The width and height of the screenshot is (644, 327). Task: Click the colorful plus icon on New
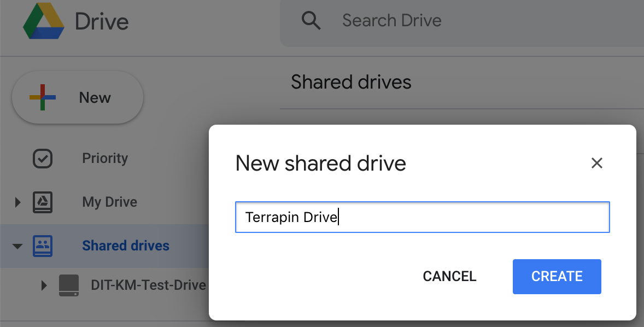point(42,97)
